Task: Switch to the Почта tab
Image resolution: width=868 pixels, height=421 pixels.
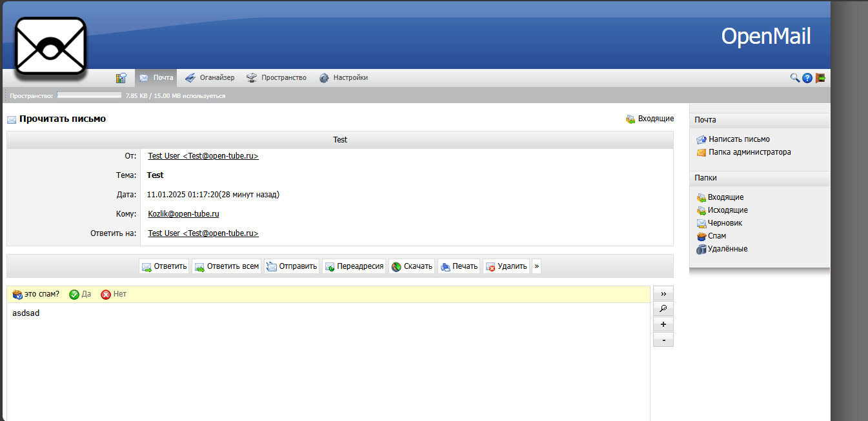Action: pyautogui.click(x=156, y=78)
